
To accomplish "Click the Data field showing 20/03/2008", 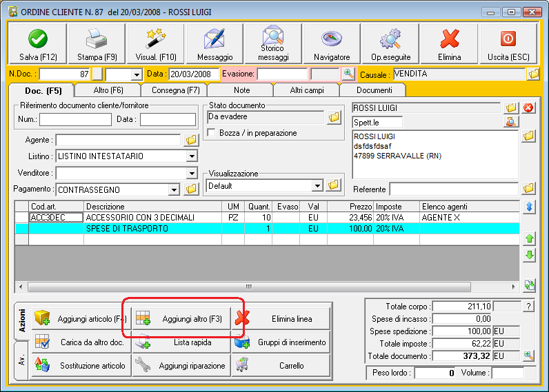I will tap(194, 74).
